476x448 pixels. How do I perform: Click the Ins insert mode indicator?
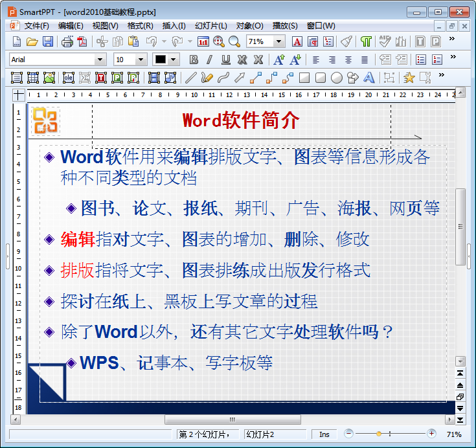click(324, 434)
